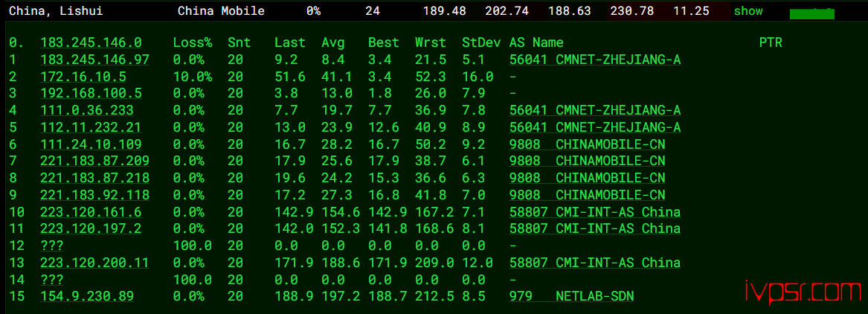Select worst value 209.0 on hop 13
Viewport: 868px width, 314px height.
click(x=434, y=263)
